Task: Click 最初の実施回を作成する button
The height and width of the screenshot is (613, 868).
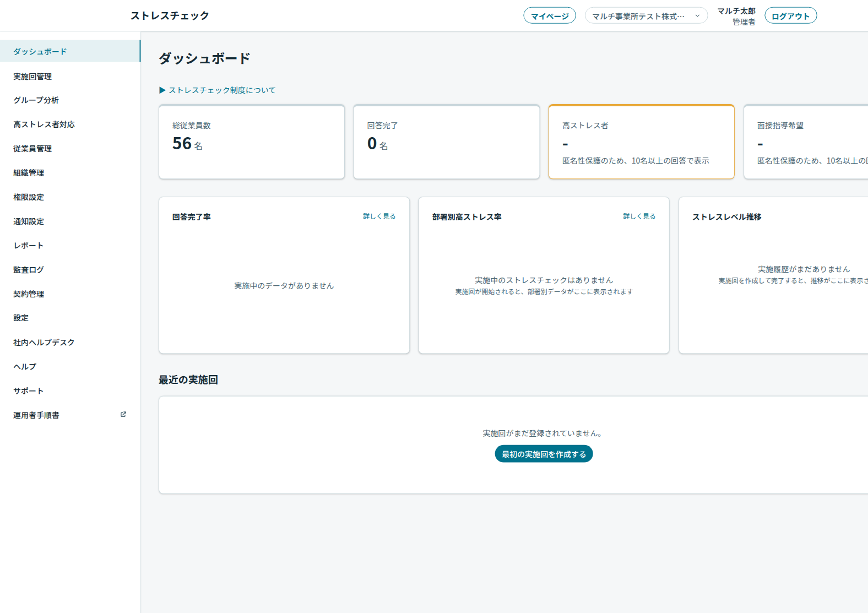Action: [x=544, y=454]
